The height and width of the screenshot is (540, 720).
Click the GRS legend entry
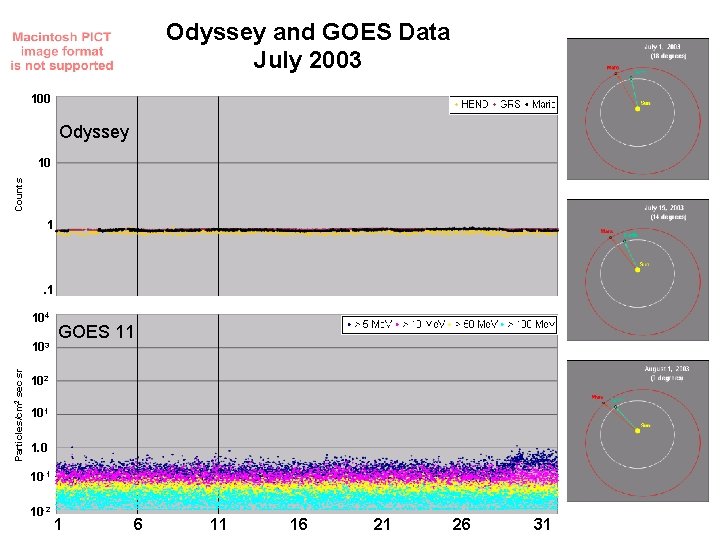(507, 104)
